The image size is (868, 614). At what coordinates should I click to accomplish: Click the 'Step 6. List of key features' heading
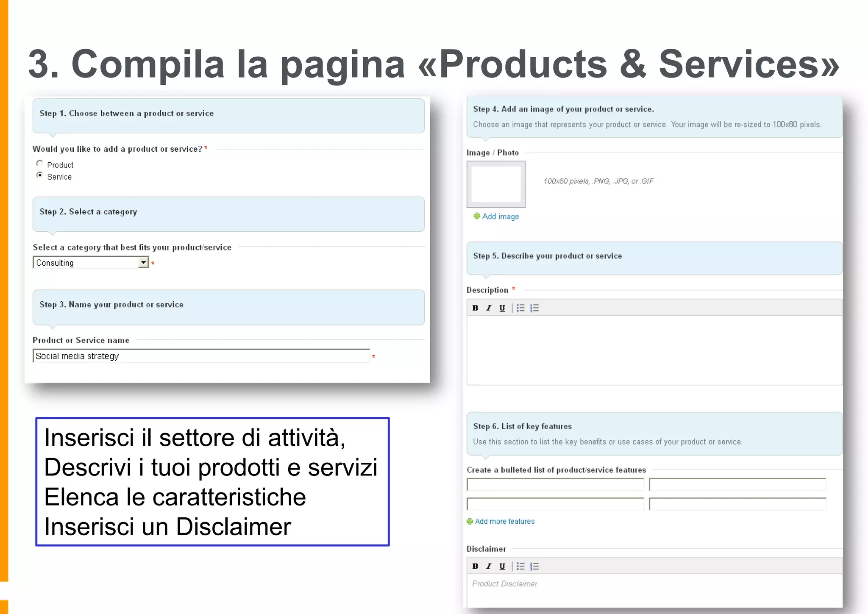click(x=523, y=426)
